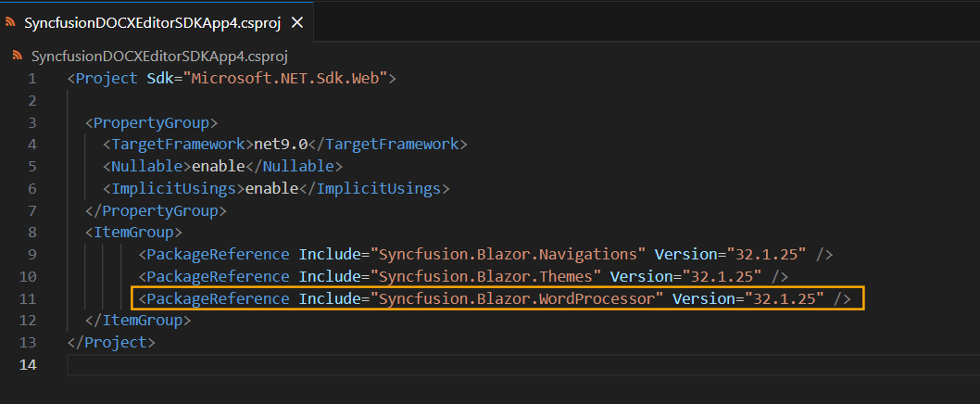The image size is (980, 404).
Task: Click the "Microsoft.NET.Sdk.Web" Sdk value
Action: pos(285,79)
